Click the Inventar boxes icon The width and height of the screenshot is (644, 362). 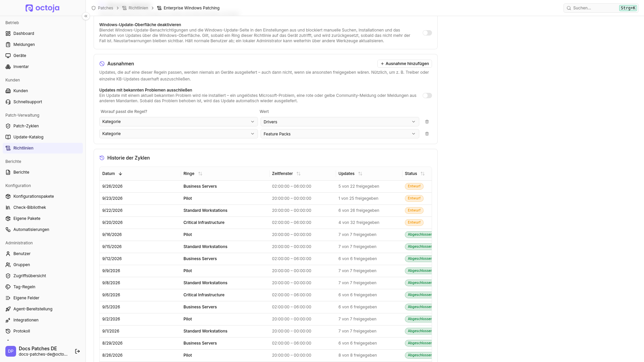[x=8, y=67]
